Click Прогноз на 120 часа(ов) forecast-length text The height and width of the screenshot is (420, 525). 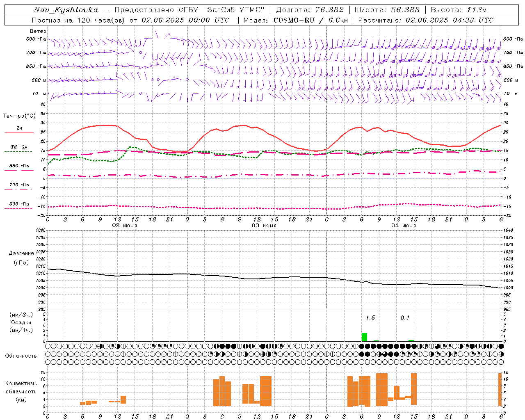tap(79, 20)
